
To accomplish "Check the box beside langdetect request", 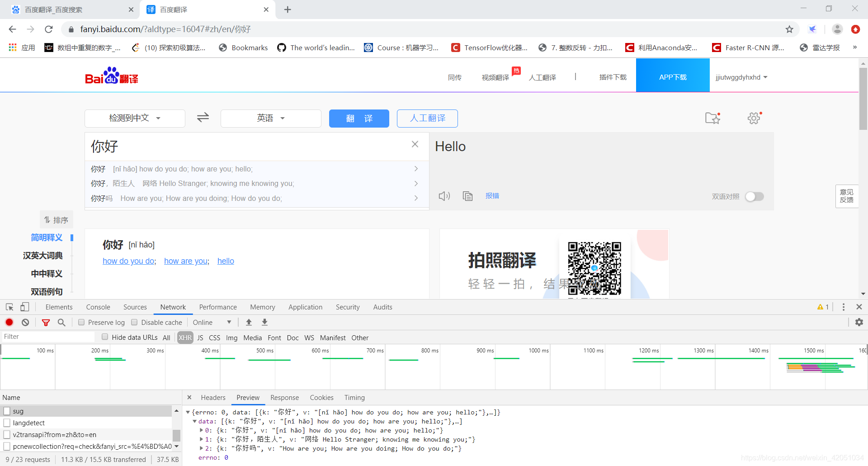I will 7,423.
